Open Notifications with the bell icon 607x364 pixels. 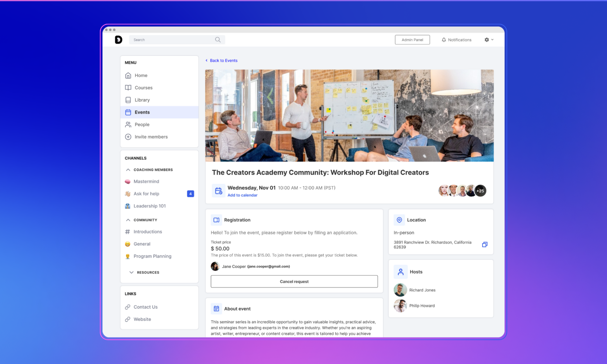pos(444,39)
